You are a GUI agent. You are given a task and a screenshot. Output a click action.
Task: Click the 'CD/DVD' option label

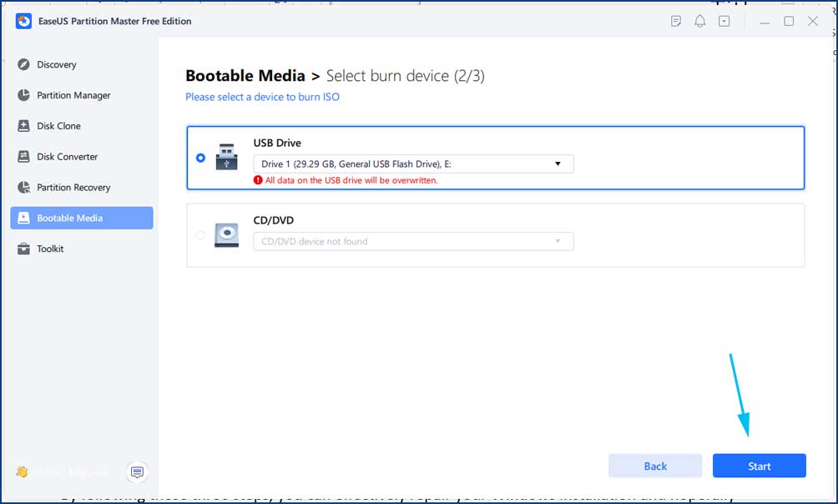(x=274, y=220)
